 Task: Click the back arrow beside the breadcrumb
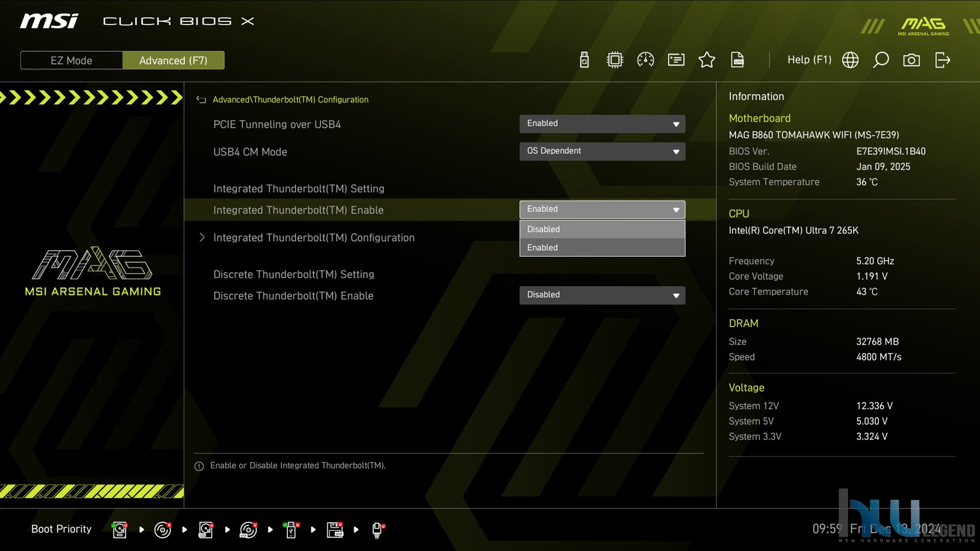201,100
